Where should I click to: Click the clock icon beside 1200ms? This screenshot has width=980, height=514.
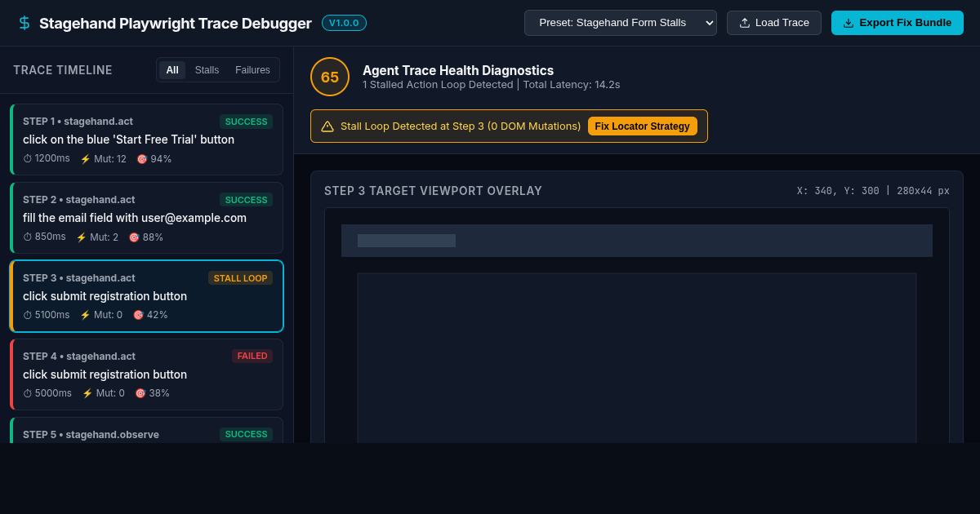[x=27, y=158]
